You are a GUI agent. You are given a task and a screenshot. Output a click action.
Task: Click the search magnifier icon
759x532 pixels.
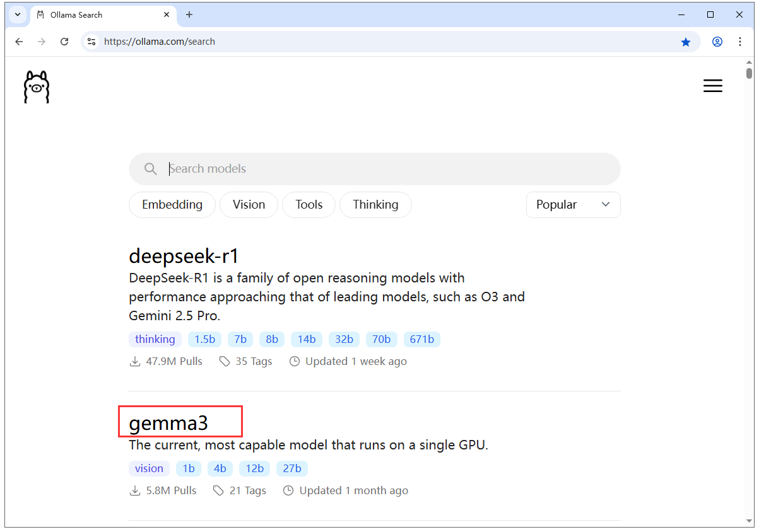[150, 168]
